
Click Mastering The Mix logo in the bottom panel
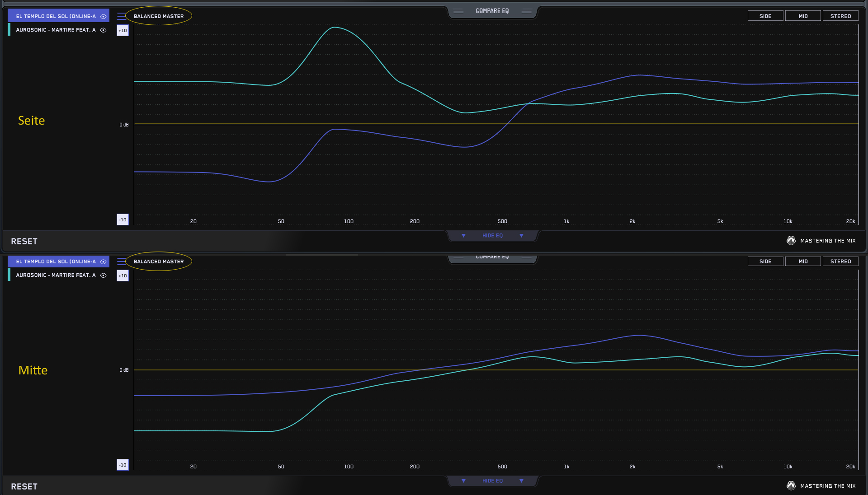tap(791, 486)
